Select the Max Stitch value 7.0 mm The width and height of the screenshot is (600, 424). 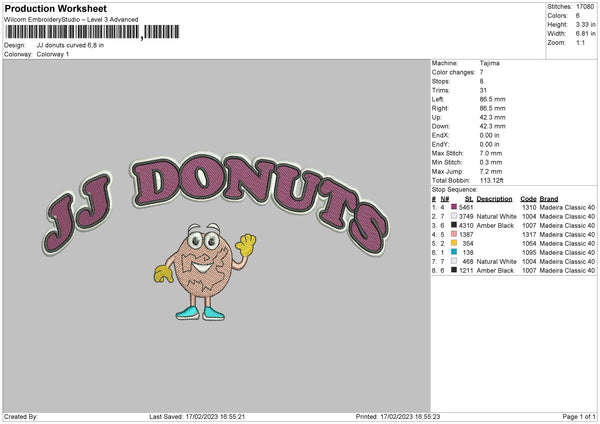pos(491,153)
